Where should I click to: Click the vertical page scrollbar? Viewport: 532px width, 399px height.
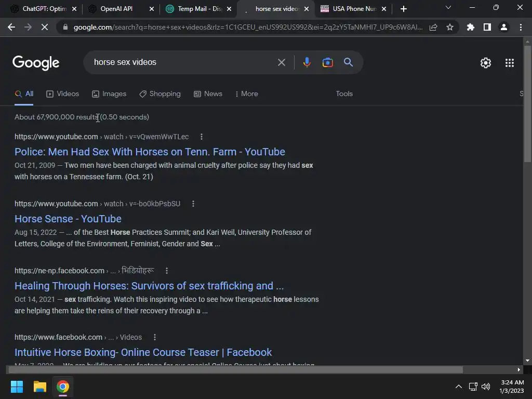tap(527, 105)
